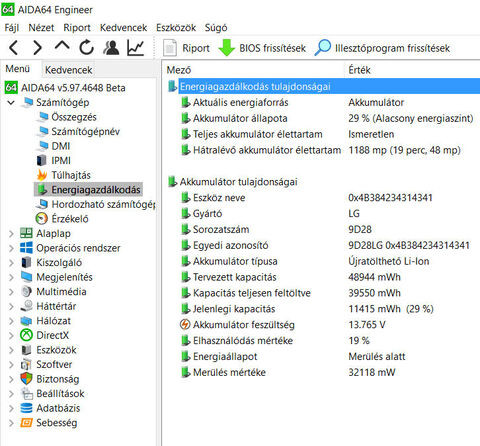Expand the Kiszolgáló tree node
The height and width of the screenshot is (446, 480).
11,263
